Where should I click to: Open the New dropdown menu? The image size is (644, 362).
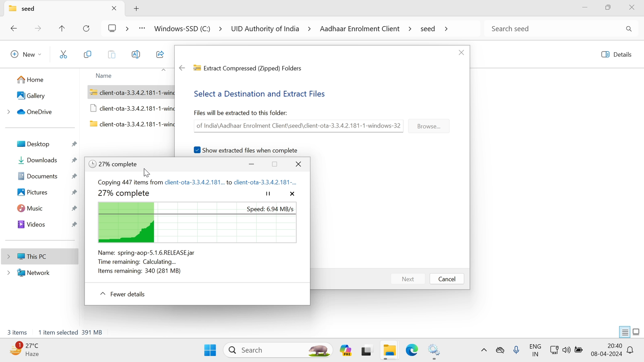pyautogui.click(x=26, y=54)
